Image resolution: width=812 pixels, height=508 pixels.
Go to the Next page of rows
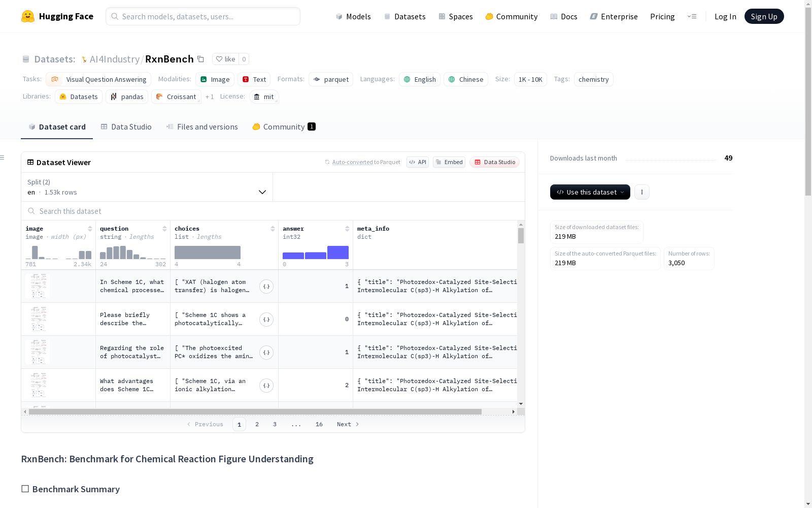coord(348,424)
